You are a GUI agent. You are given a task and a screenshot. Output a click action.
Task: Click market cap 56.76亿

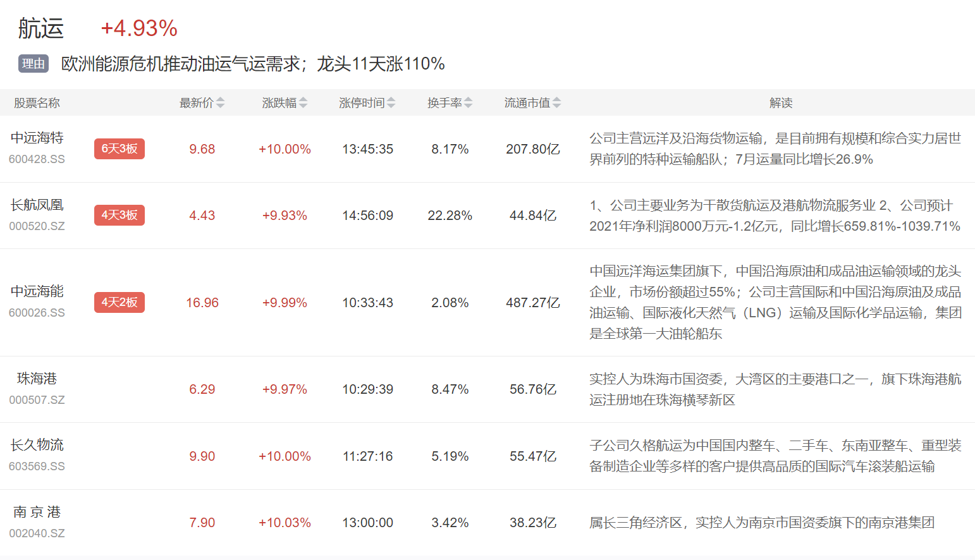[x=533, y=389]
